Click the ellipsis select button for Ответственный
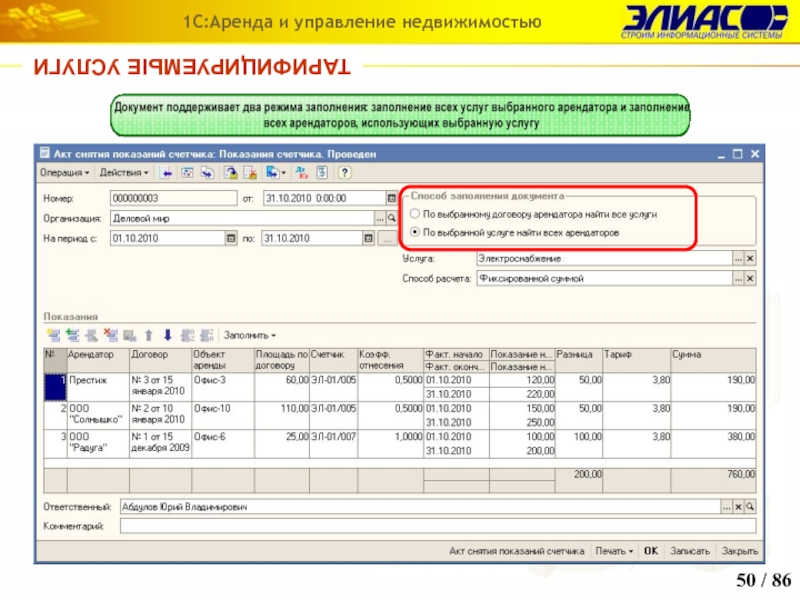The height and width of the screenshot is (600, 800). pos(727,507)
